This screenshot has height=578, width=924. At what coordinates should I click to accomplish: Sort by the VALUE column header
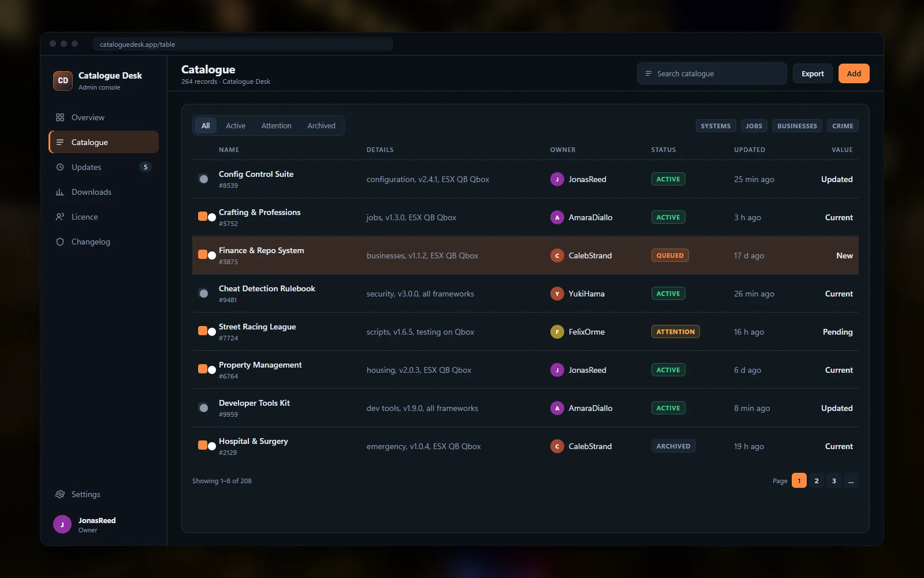click(842, 150)
